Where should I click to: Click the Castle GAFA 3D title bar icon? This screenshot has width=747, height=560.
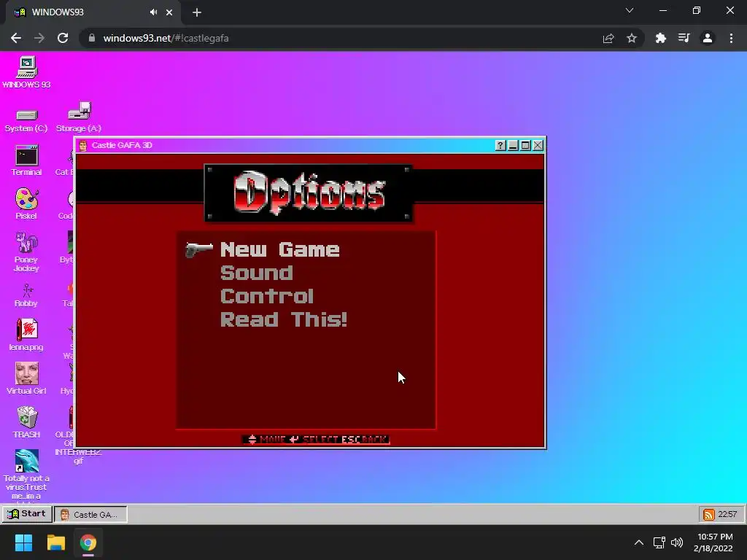(x=83, y=145)
